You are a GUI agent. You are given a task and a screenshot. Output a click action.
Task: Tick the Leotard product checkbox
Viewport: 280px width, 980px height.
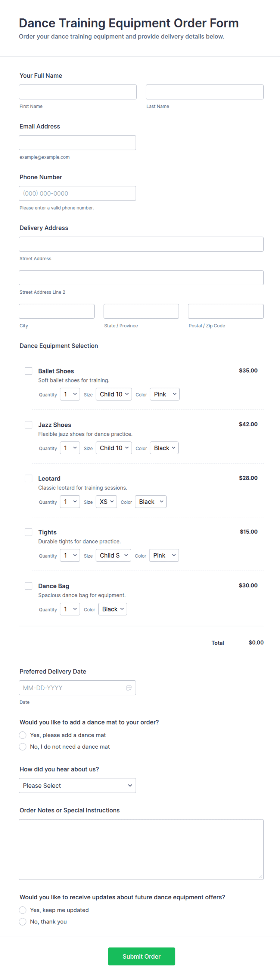29,478
